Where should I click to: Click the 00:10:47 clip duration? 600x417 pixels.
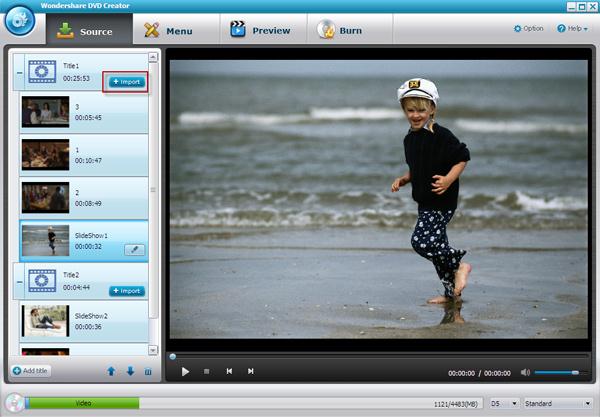[88, 161]
